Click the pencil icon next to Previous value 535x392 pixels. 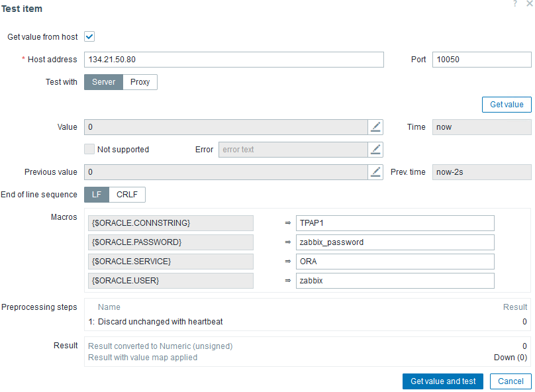coord(376,172)
